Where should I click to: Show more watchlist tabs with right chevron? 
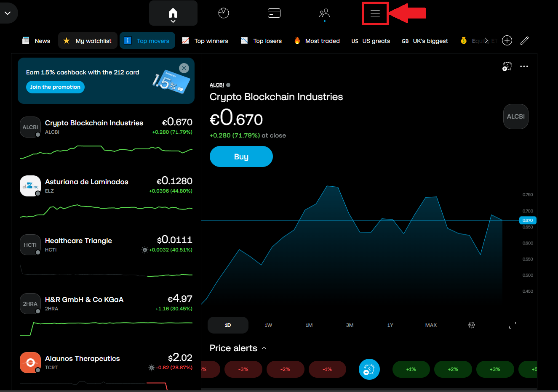point(486,41)
